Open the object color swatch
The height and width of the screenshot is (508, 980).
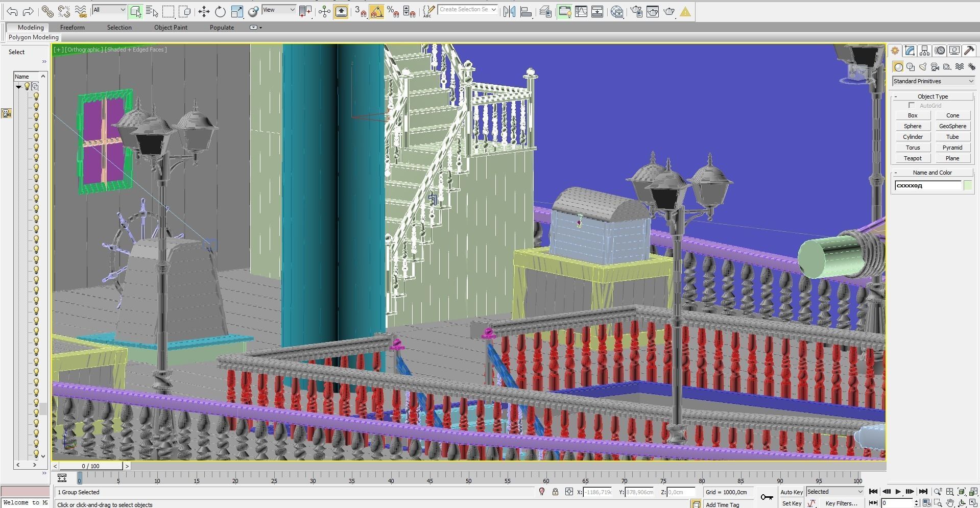click(x=968, y=185)
